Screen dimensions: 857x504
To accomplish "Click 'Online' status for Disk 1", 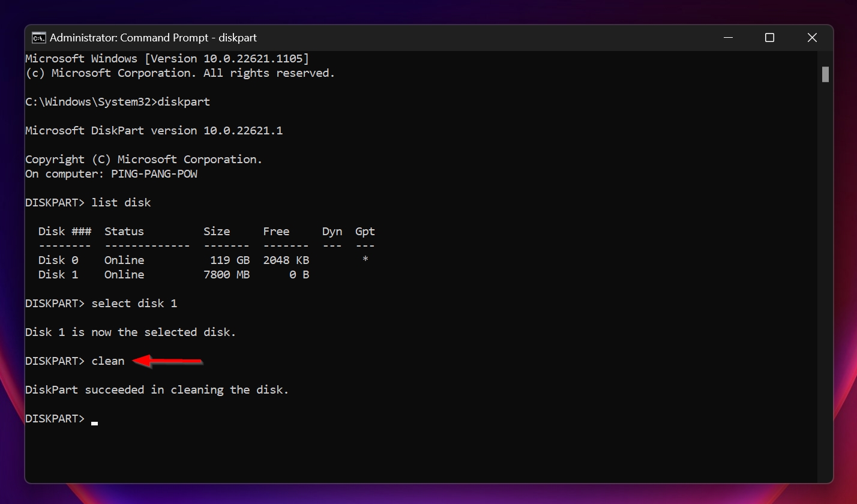I will pyautogui.click(x=124, y=275).
